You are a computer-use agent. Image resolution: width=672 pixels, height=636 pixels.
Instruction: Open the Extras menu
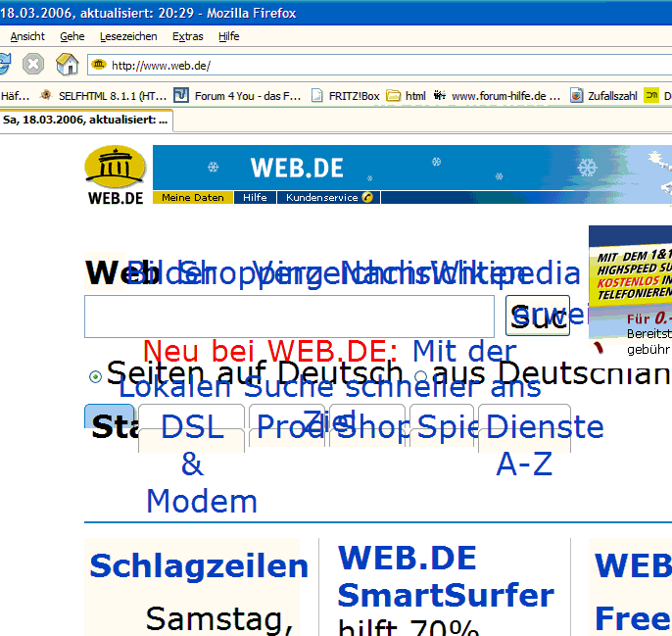coord(187,36)
